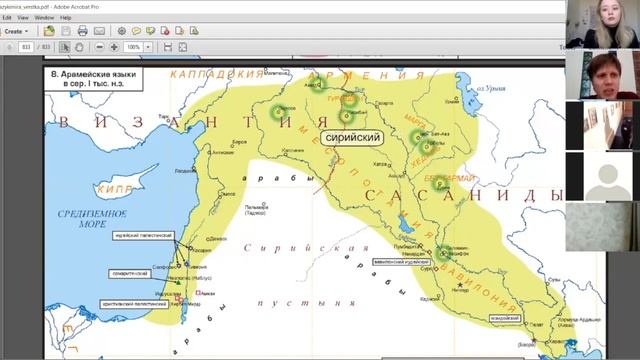Click the page icon with red badge
Screen dimensions: 640x360
165,31
